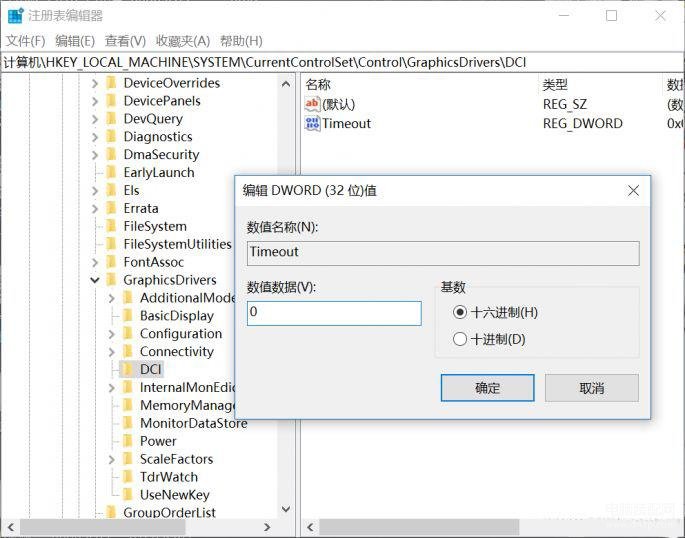The image size is (685, 538).
Task: Expand the ScaleFactors key
Action: pos(111,459)
